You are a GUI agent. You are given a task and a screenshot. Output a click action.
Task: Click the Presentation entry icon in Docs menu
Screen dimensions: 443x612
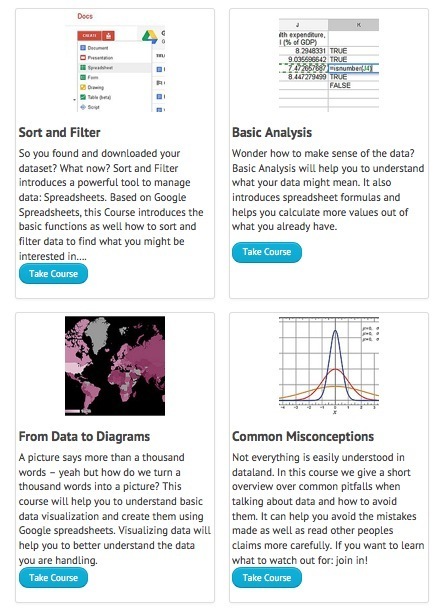coord(83,58)
